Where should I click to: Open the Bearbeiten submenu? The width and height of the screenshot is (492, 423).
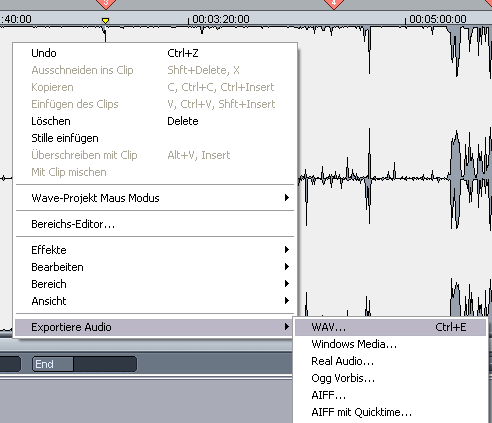(155, 267)
